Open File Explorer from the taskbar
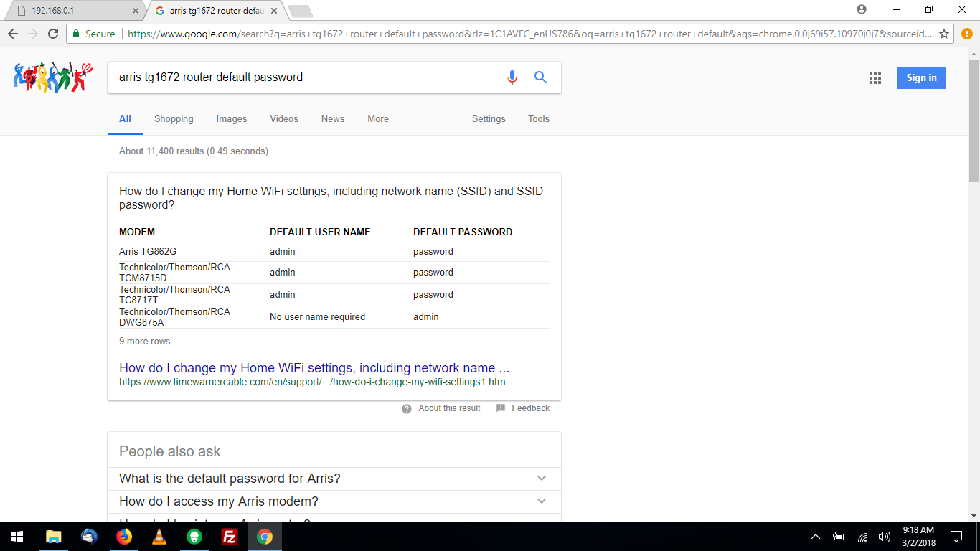The image size is (980, 551). click(x=54, y=537)
